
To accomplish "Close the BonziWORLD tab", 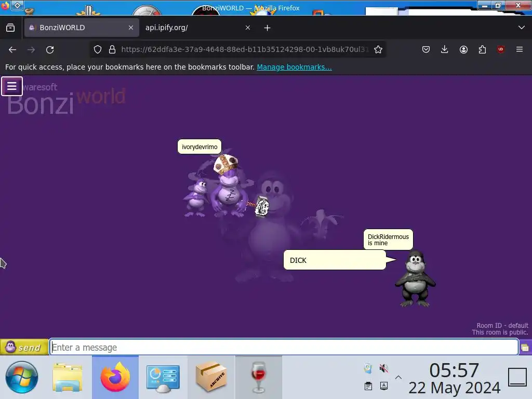I will tap(130, 28).
